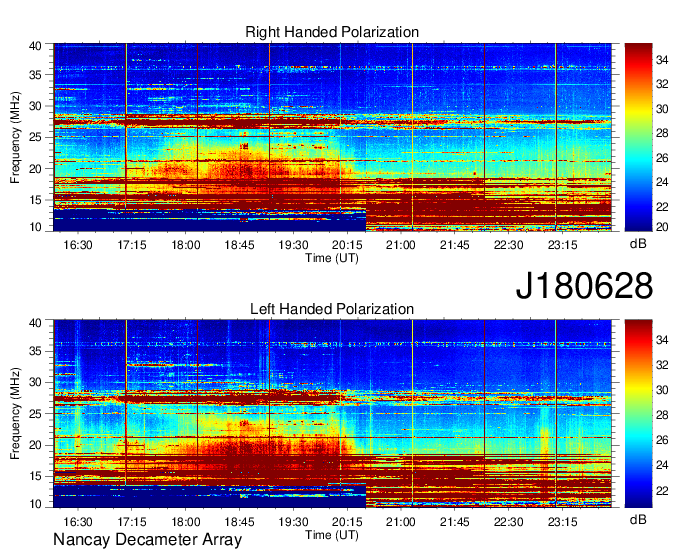680x552 pixels.
Task: Click the 19:30 time tick of Right Handed plot
Action: coord(293,245)
